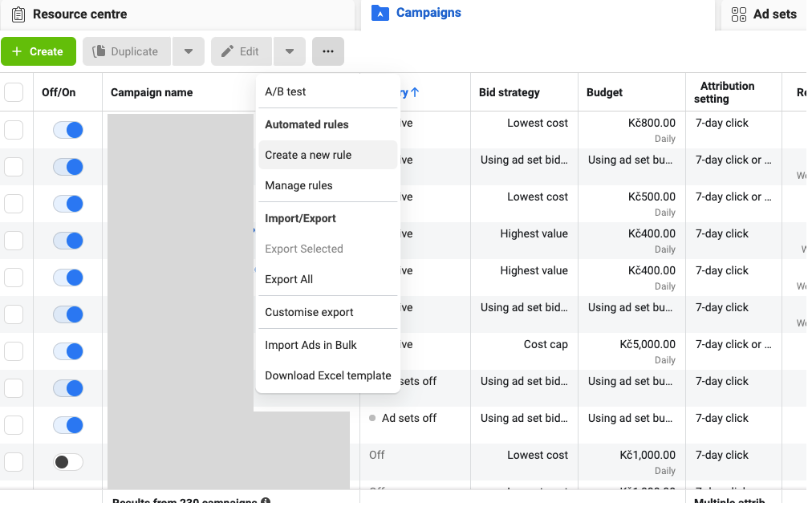
Task: Turn off the first campaign toggle
Action: [x=68, y=130]
